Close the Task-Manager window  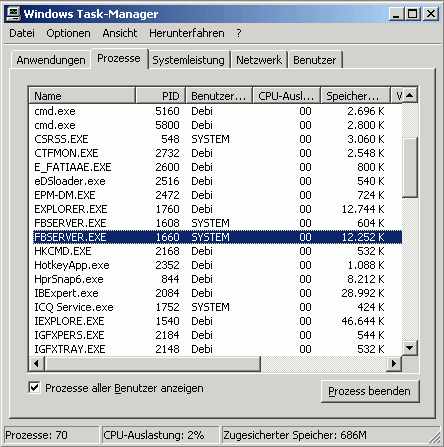click(431, 14)
